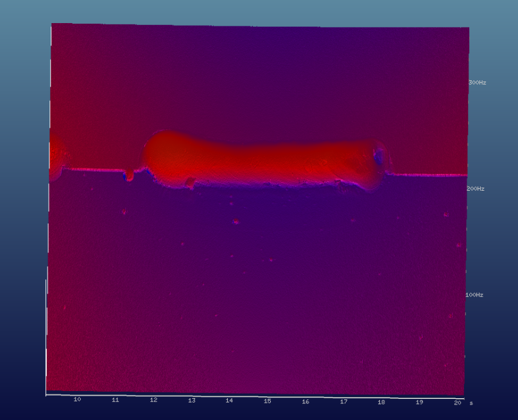This screenshot has height=420, width=518.
Task: Select the blue spot at blob's right end
Action: pos(379,155)
